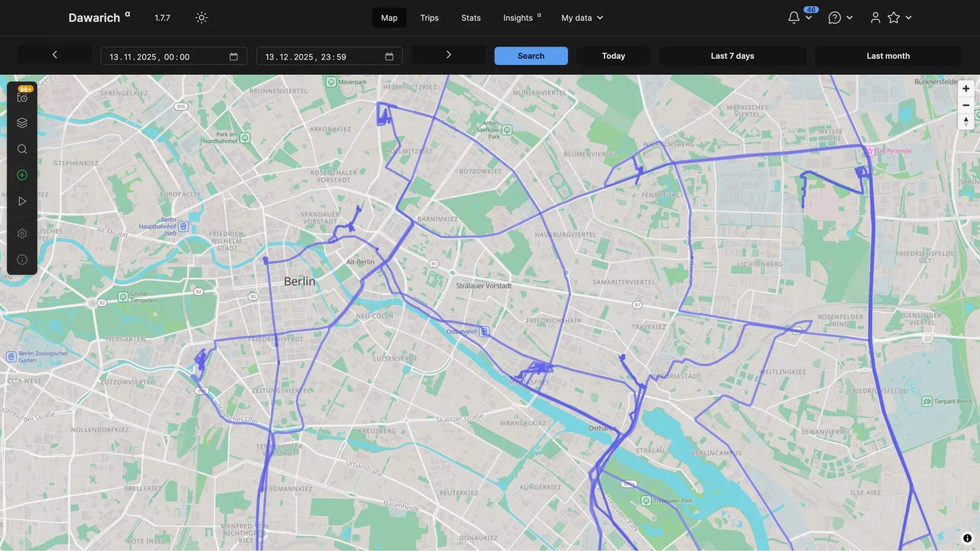Click Berlin Zoologischer Garten marker
Image resolution: width=980 pixels, height=551 pixels.
coord(11,357)
